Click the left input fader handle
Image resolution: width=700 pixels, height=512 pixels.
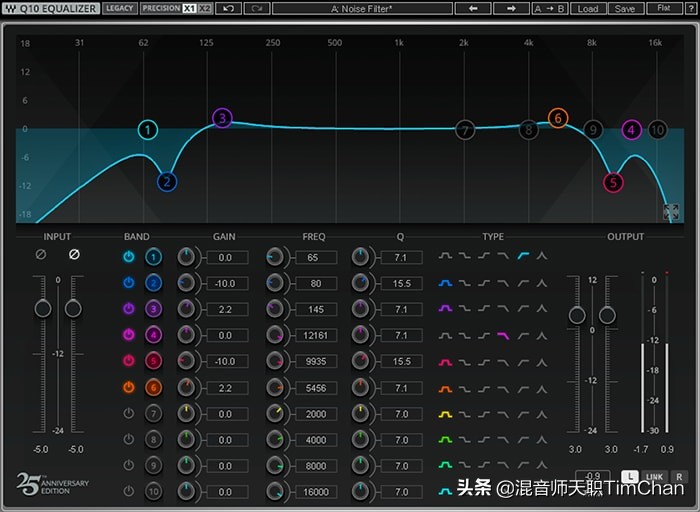[43, 309]
